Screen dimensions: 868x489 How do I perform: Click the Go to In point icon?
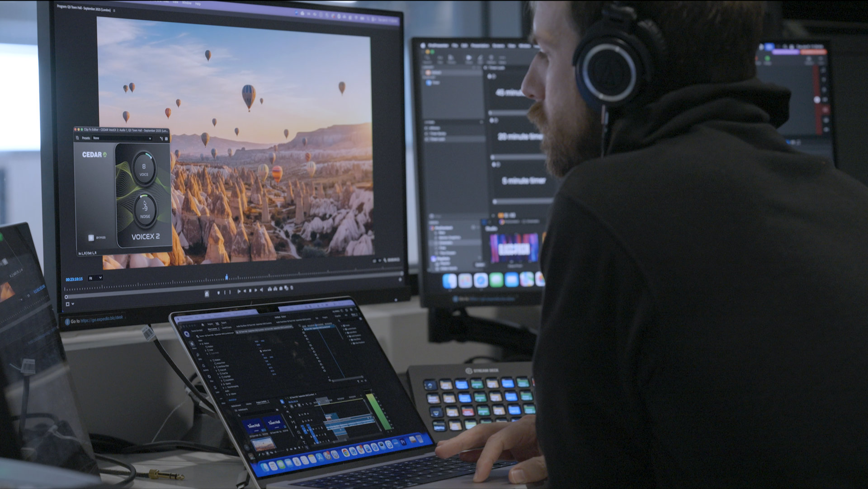tap(239, 292)
